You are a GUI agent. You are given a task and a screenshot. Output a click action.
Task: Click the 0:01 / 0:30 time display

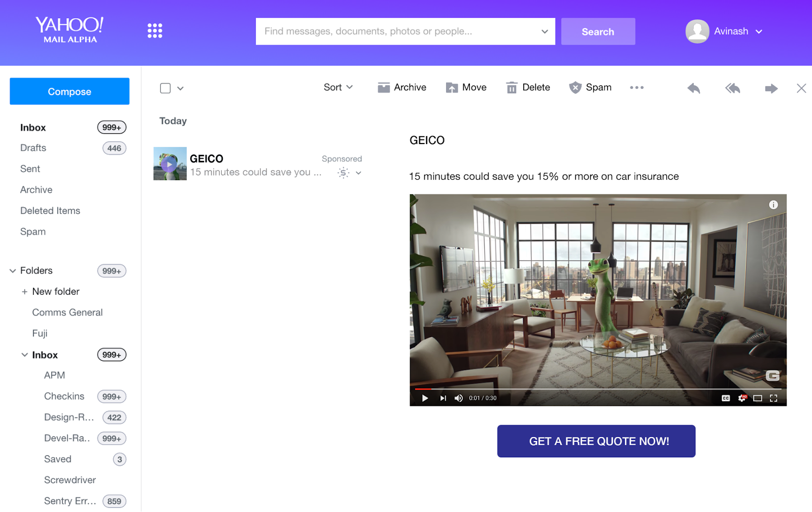tap(483, 398)
